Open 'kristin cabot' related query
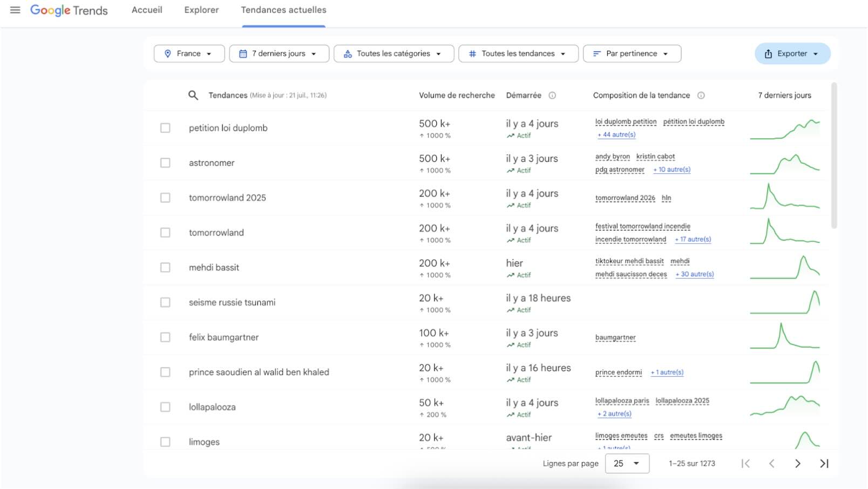Screen dimensions: 868x489 click(x=655, y=157)
